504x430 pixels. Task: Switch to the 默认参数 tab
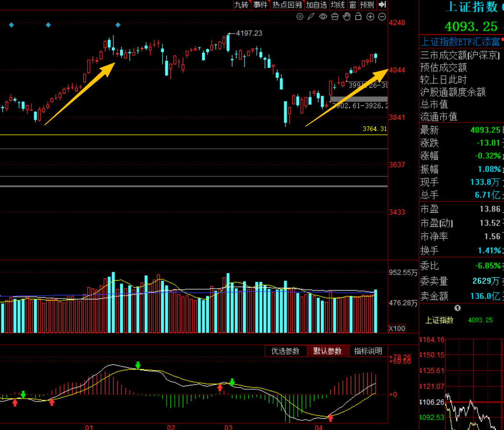(327, 351)
